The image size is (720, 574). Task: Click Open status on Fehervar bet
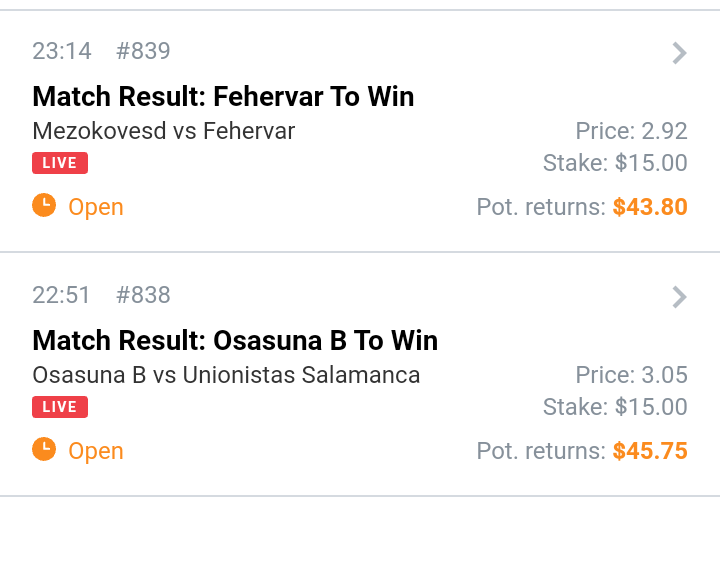[96, 207]
